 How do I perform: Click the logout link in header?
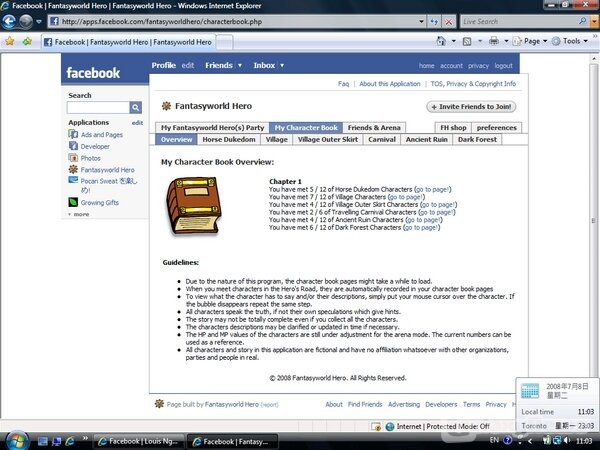coord(504,66)
